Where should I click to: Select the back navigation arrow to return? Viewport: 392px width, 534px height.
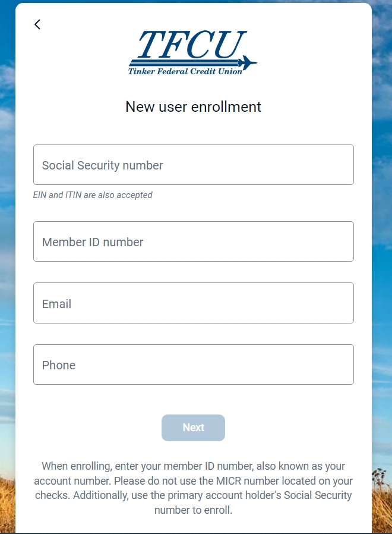click(37, 24)
